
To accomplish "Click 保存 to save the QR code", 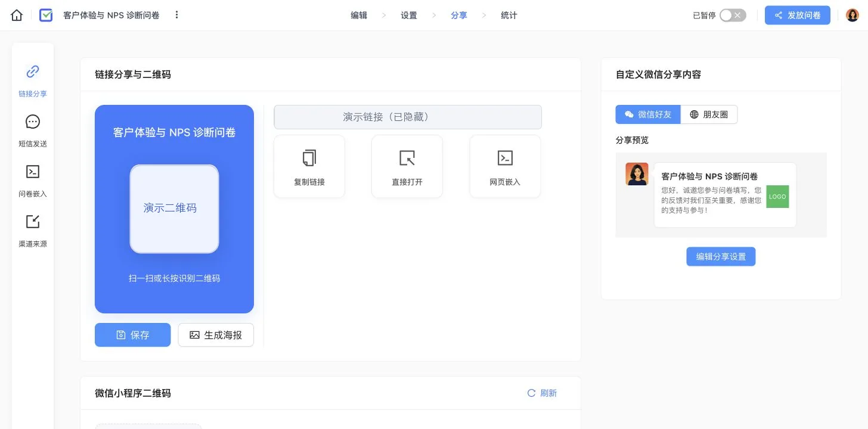I will click(x=133, y=335).
